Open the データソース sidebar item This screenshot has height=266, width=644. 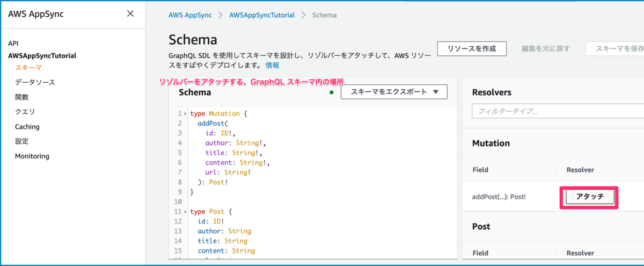pos(35,82)
